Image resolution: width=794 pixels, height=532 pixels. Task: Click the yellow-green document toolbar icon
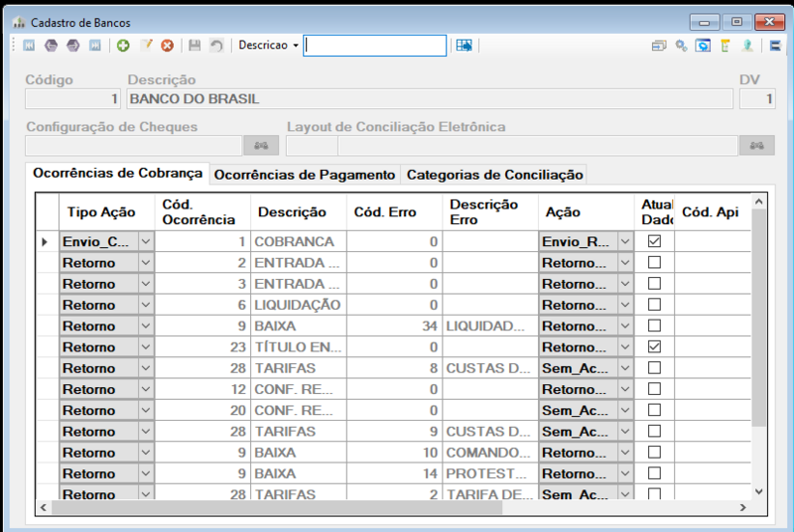(726, 46)
